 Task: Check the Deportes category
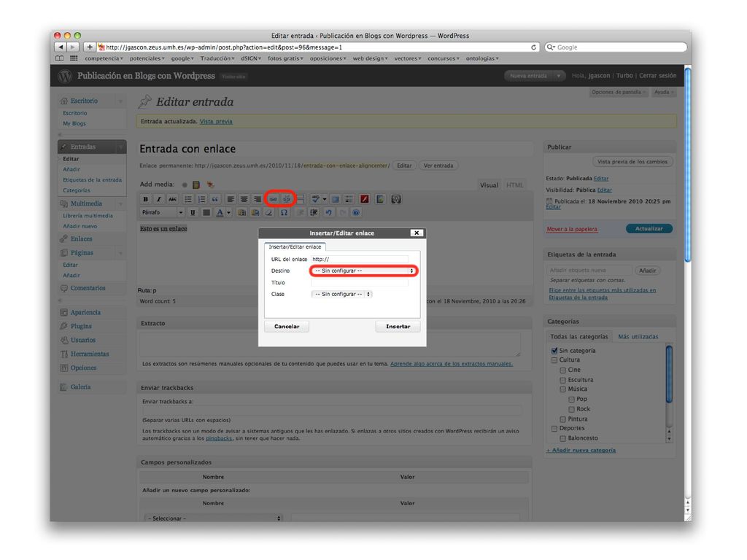coord(554,429)
